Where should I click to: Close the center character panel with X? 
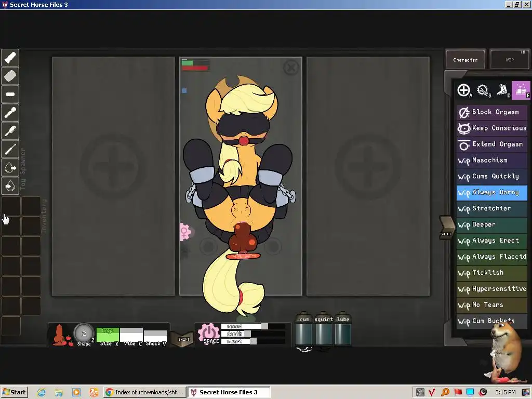point(291,68)
